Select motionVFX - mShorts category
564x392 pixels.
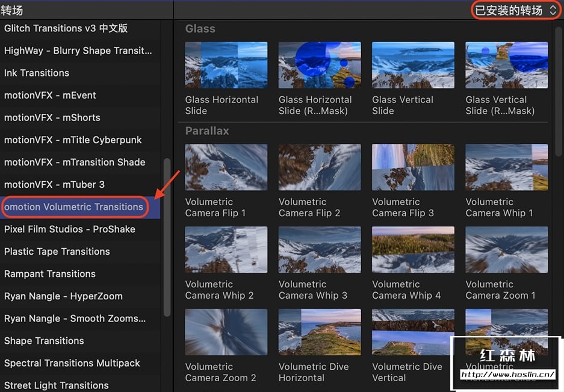pyautogui.click(x=80, y=117)
